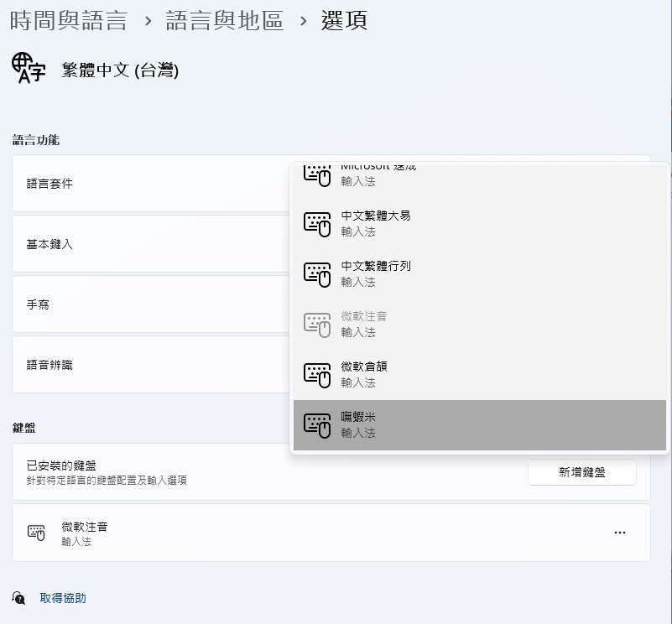Expand the 手寫 feature row
Screen dimensions: 672x624
coord(151,304)
